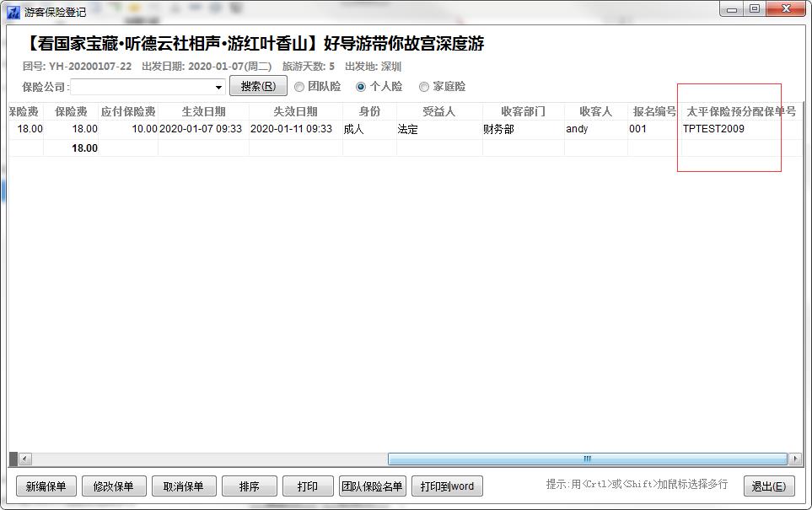The width and height of the screenshot is (812, 510).
Task: Click the 太平保险预分配保单号 column header
Action: pos(740,111)
